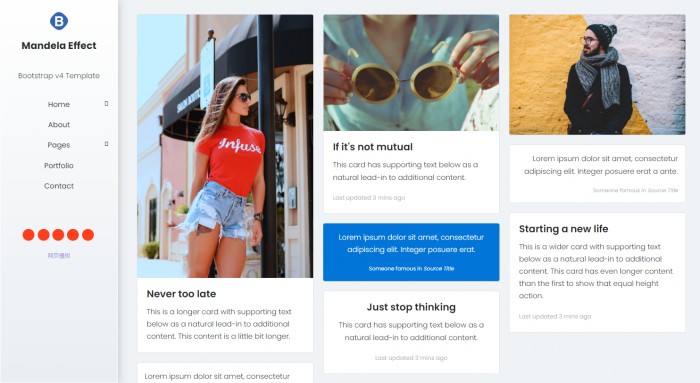Click the blue B logo icon

59,21
